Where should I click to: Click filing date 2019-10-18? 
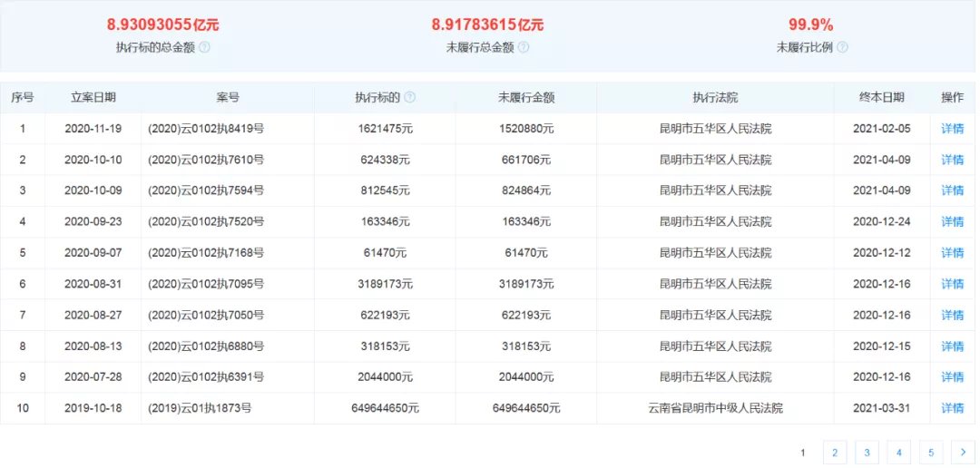[x=93, y=409]
